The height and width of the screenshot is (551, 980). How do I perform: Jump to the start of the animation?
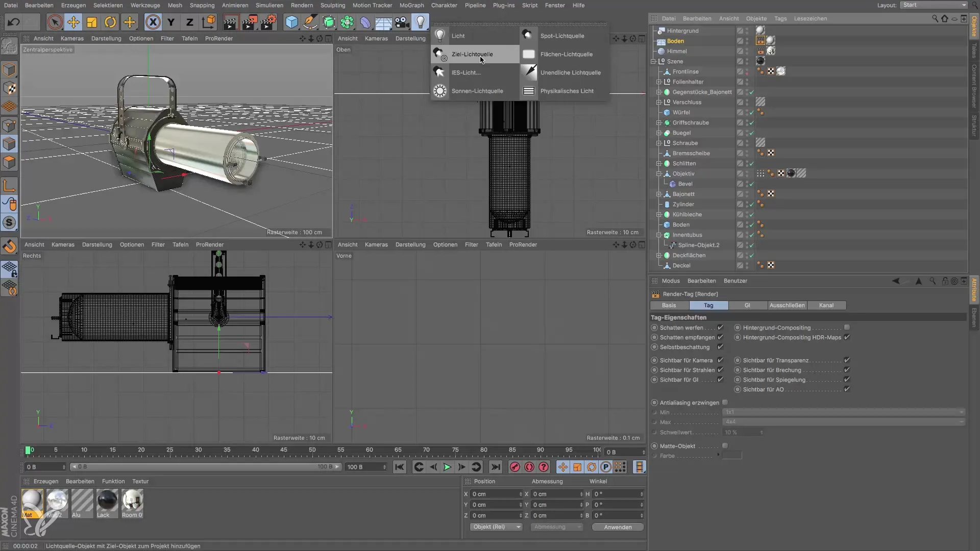(400, 467)
